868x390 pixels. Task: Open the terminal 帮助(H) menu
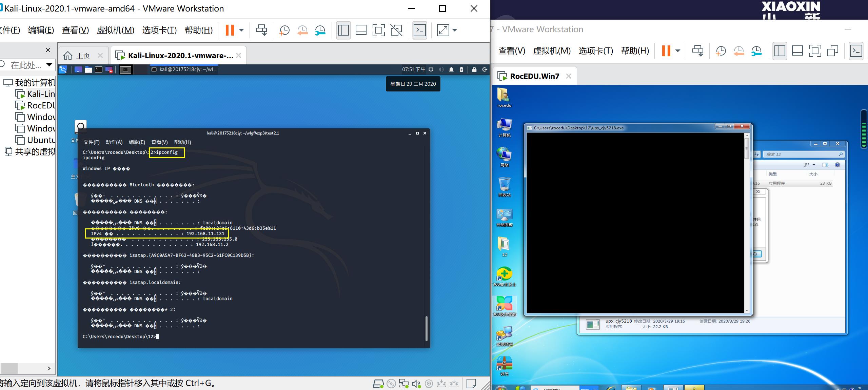[182, 142]
